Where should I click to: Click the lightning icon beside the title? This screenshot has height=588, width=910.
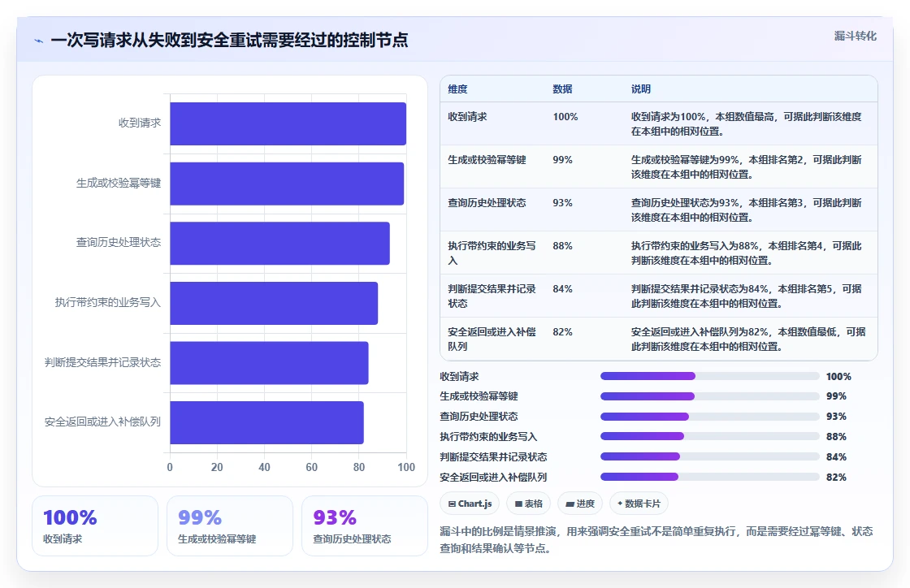click(39, 41)
